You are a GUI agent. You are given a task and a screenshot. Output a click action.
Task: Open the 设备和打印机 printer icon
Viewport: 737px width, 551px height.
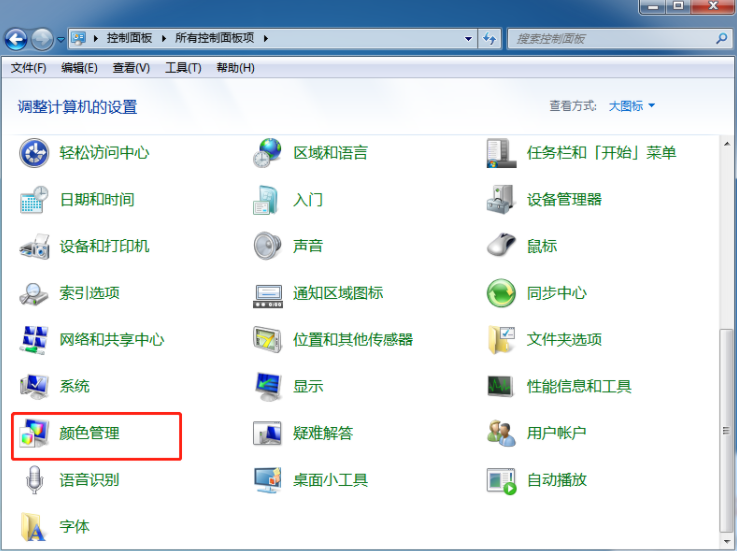click(x=35, y=246)
